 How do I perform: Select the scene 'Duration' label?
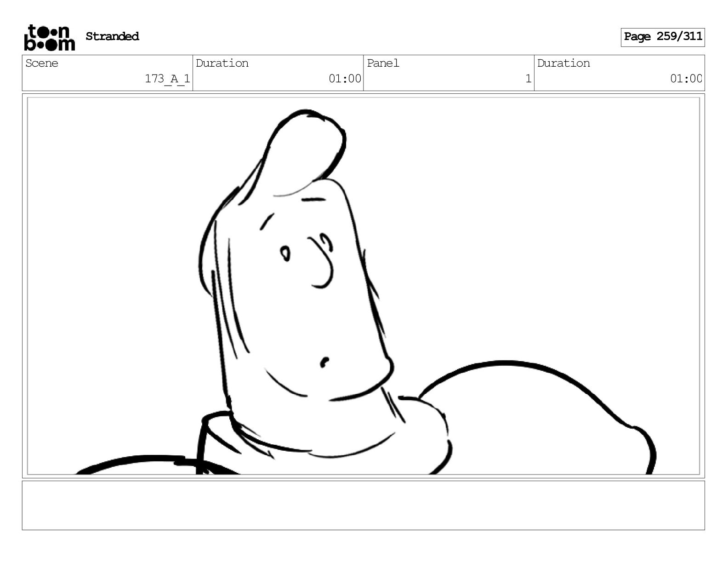coord(222,63)
